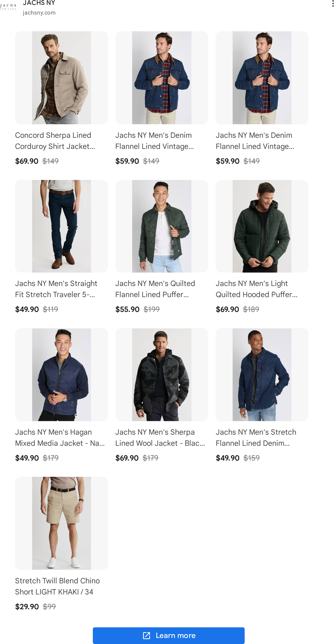Open the Quilted Flannel Lined Puffer jacket photo

(x=162, y=226)
